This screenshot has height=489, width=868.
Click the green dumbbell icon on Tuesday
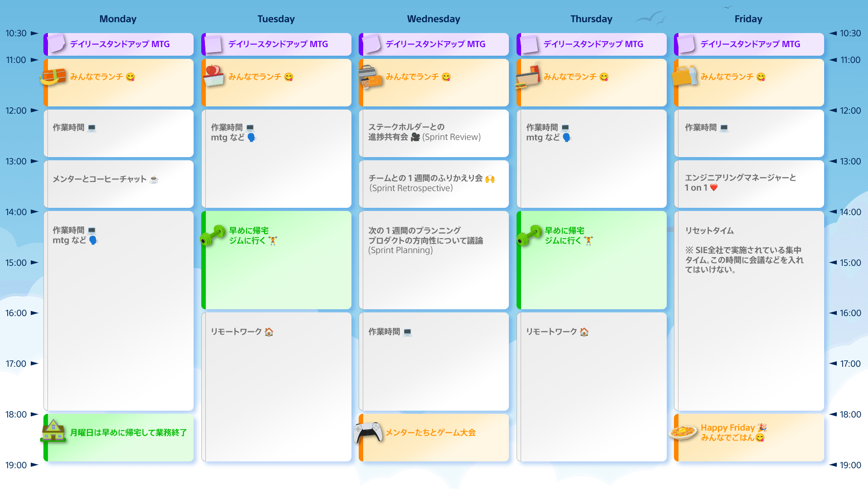pyautogui.click(x=213, y=235)
